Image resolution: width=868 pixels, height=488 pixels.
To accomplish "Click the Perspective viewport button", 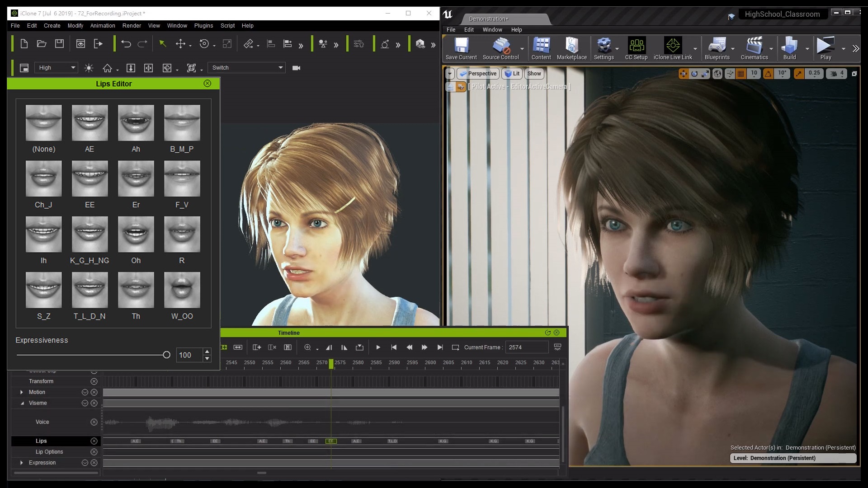I will point(478,74).
